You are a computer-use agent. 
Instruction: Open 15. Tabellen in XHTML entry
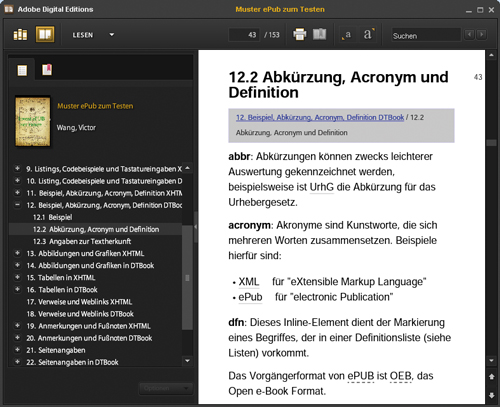[61, 278]
